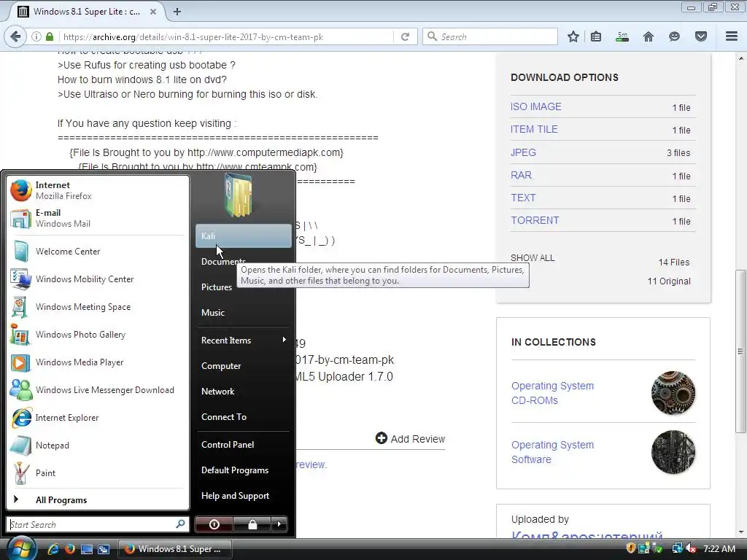747x560 pixels.
Task: Go to Firefox home page icon
Action: pyautogui.click(x=649, y=36)
